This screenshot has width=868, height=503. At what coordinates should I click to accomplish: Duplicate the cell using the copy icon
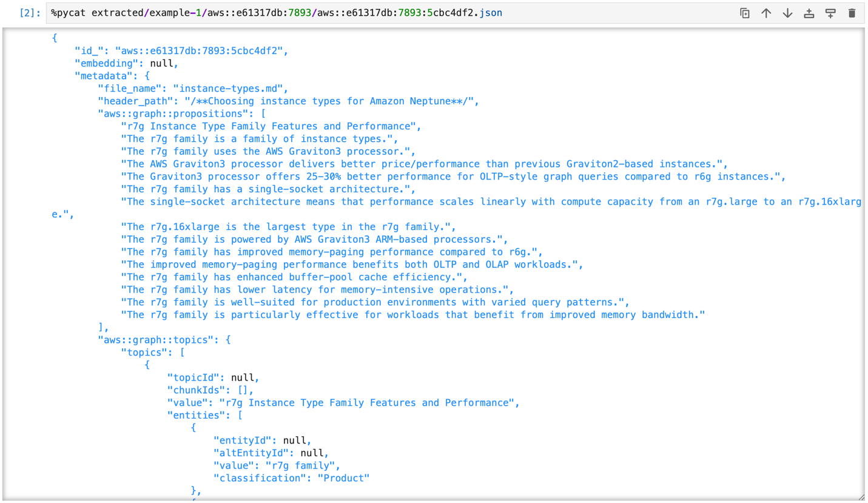point(745,13)
